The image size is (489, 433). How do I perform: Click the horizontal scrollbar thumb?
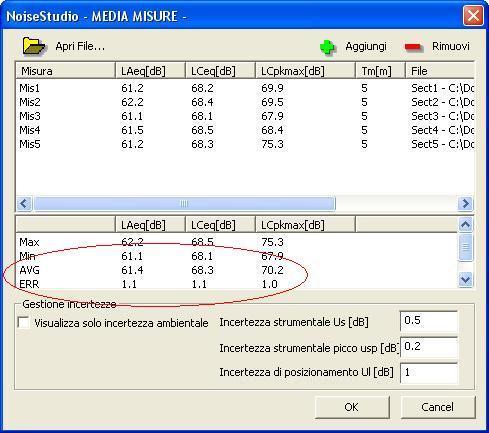point(184,203)
